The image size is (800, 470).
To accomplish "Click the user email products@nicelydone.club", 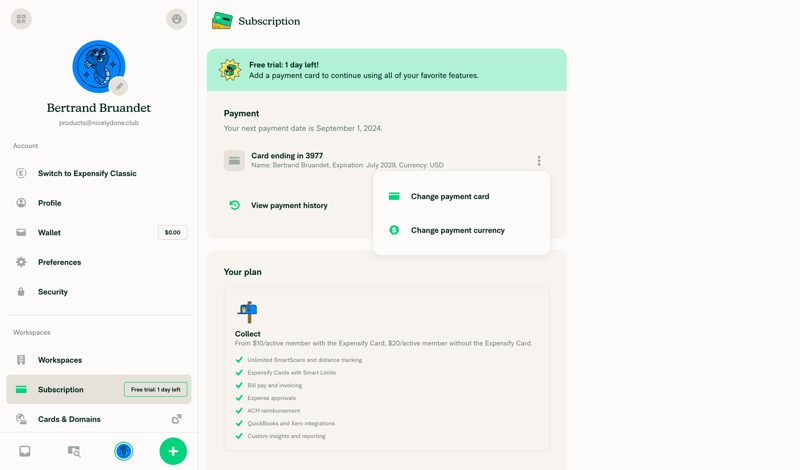I will click(98, 123).
